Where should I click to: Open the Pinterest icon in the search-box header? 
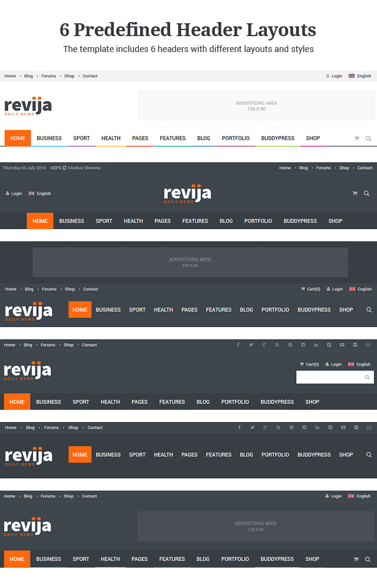(290, 345)
